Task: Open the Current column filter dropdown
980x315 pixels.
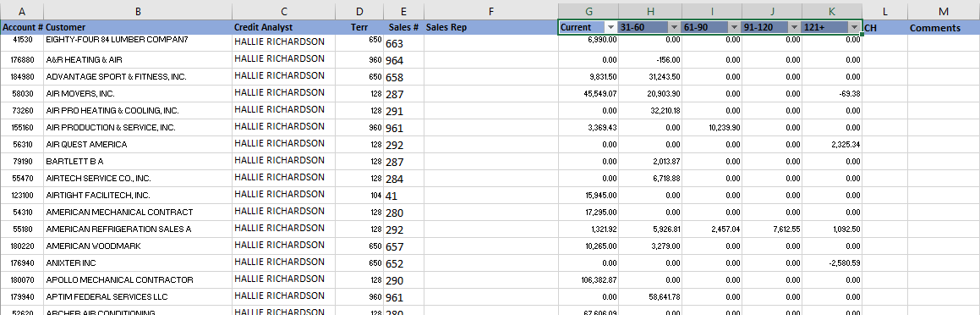Action: [610, 28]
